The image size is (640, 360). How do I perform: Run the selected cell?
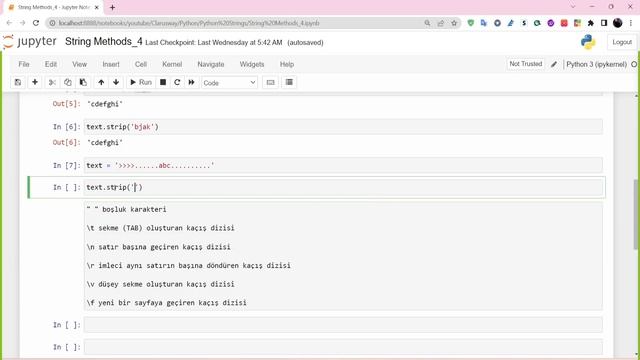tap(140, 82)
